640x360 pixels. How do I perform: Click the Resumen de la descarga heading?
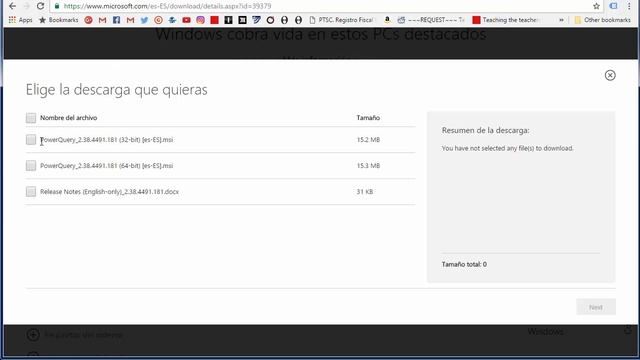click(x=485, y=130)
